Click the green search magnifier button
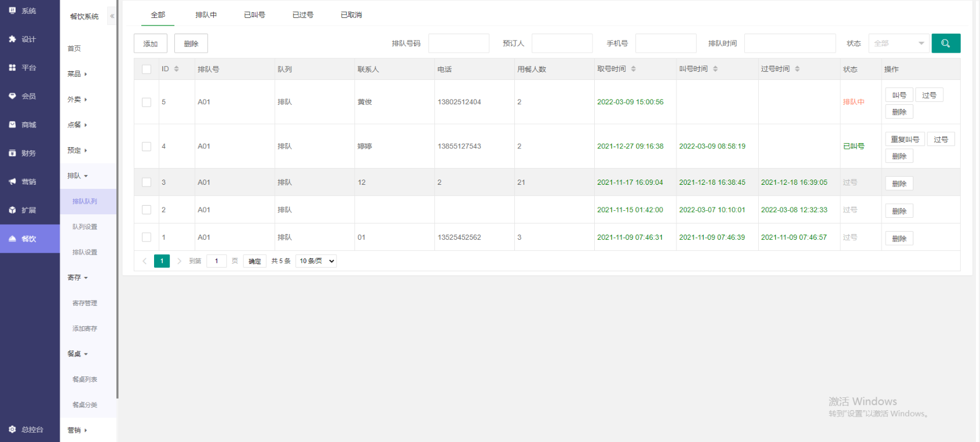 pyautogui.click(x=945, y=43)
